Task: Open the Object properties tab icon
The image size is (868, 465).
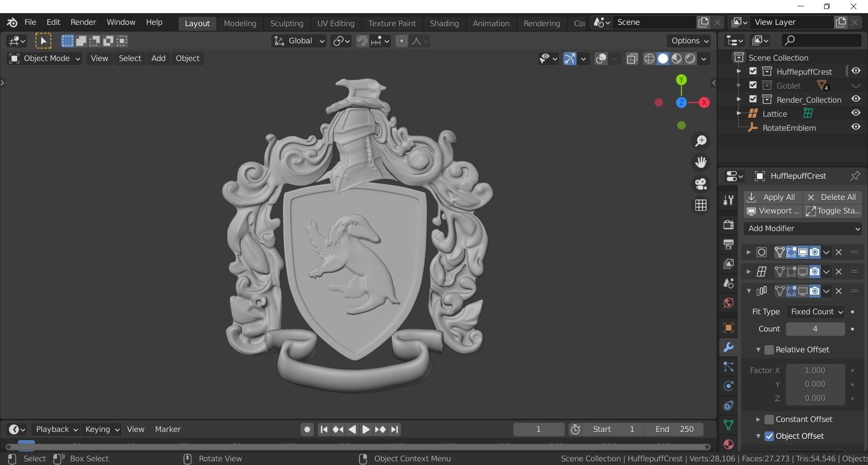Action: click(x=728, y=327)
